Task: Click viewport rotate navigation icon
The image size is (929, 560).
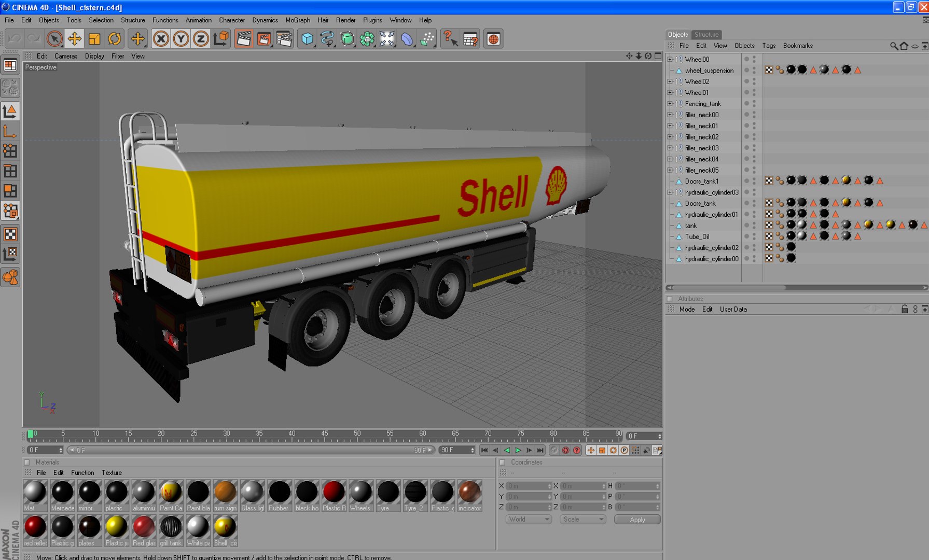Action: 648,56
